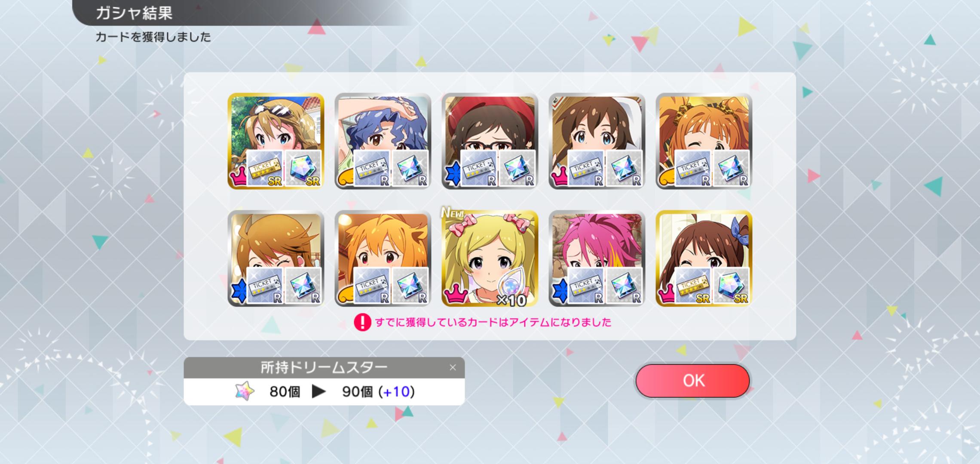Select the new blonde twin-tail idol card
980x464 pixels.
(x=490, y=258)
